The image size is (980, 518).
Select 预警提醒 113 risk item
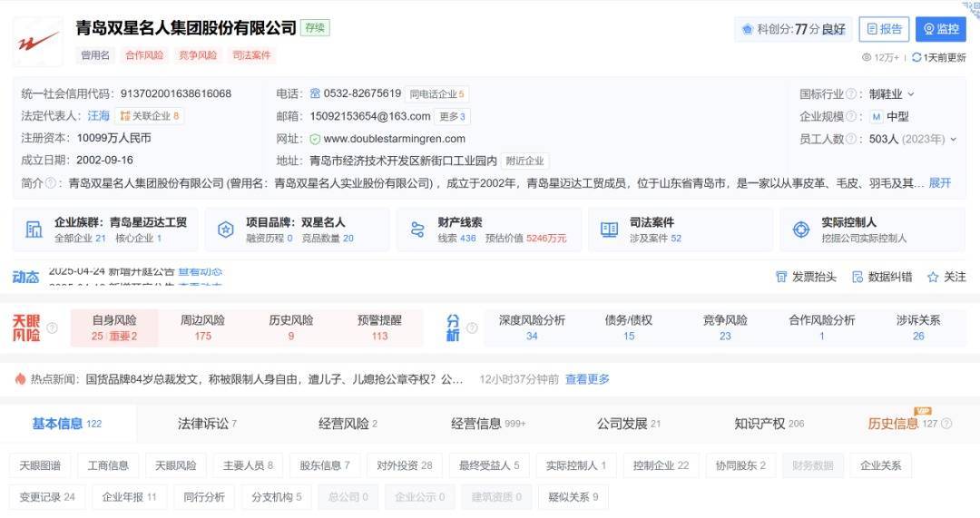[379, 328]
